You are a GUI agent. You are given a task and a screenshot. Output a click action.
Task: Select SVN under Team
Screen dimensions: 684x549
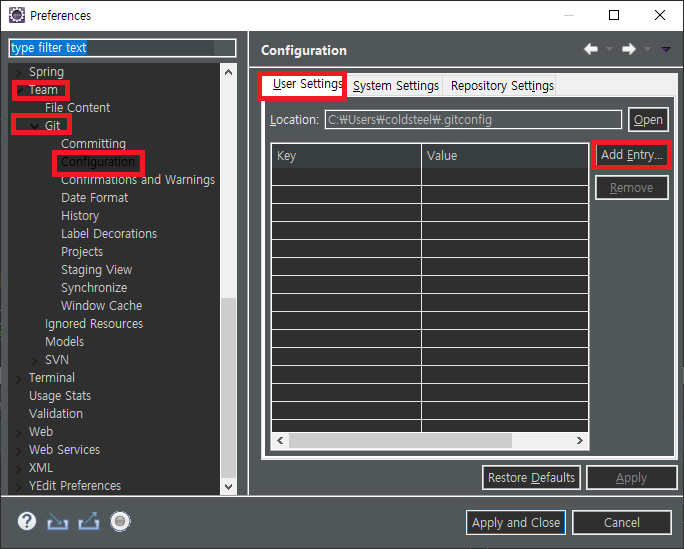click(57, 360)
